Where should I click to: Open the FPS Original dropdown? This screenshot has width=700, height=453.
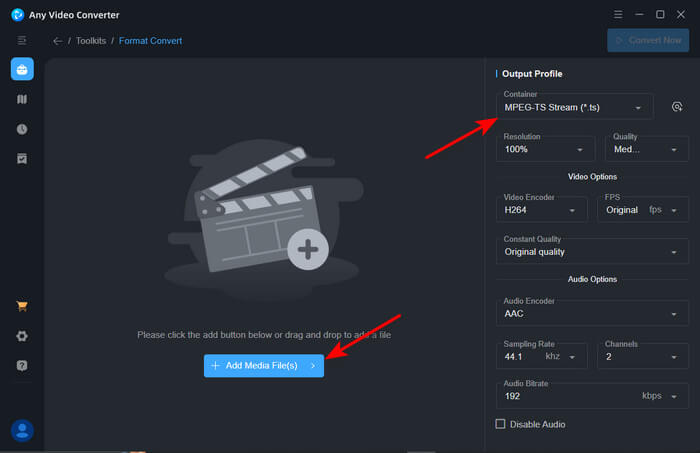click(643, 209)
